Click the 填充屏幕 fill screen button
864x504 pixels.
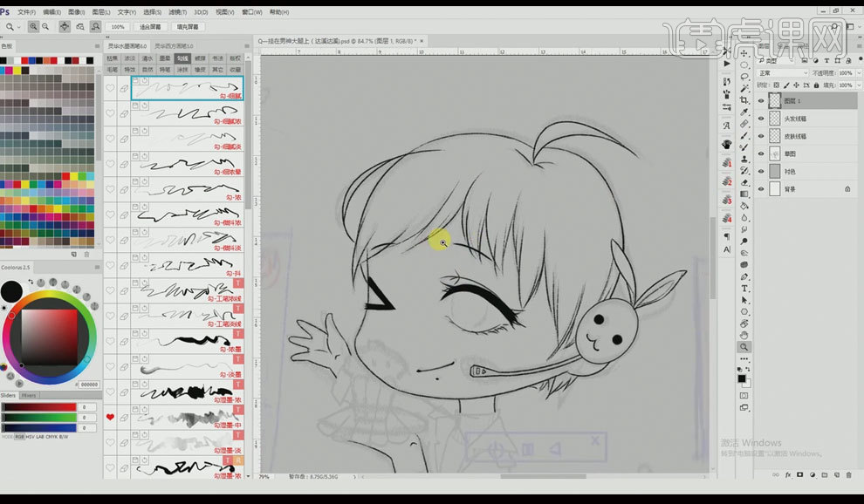click(188, 26)
